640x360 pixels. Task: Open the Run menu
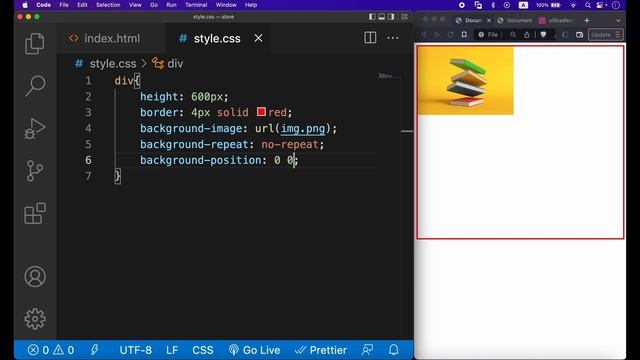click(x=171, y=5)
